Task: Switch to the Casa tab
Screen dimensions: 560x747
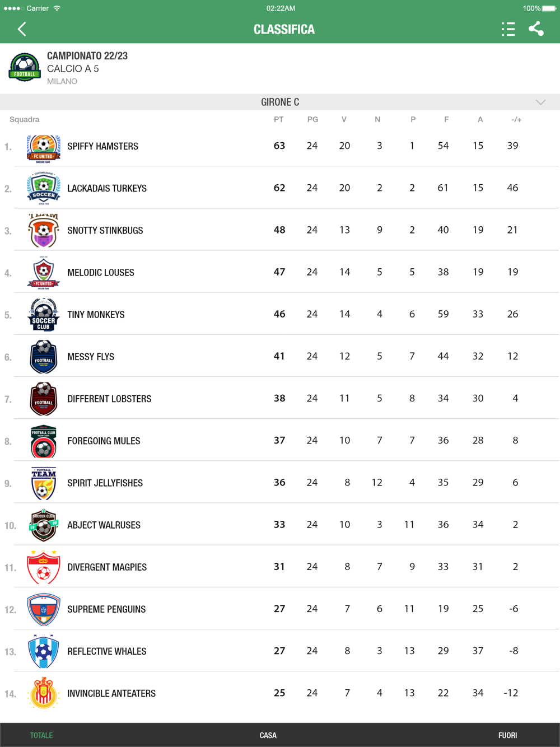Action: pos(268,735)
